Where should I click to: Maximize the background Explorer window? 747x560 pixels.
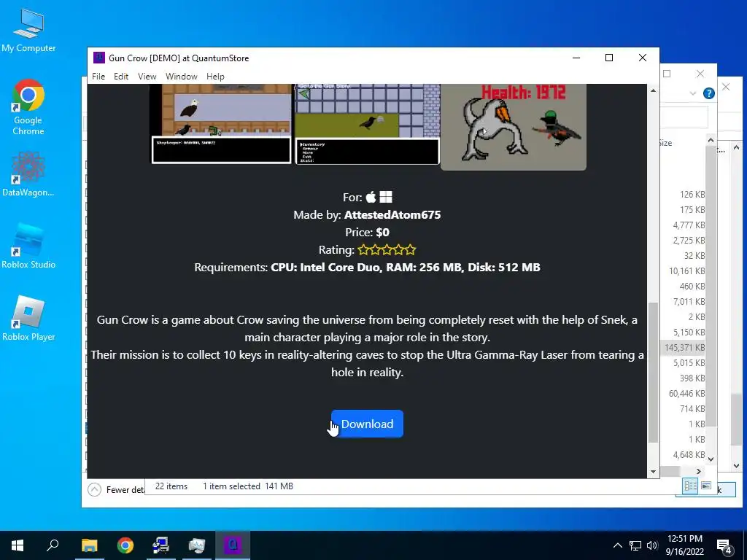coord(667,74)
